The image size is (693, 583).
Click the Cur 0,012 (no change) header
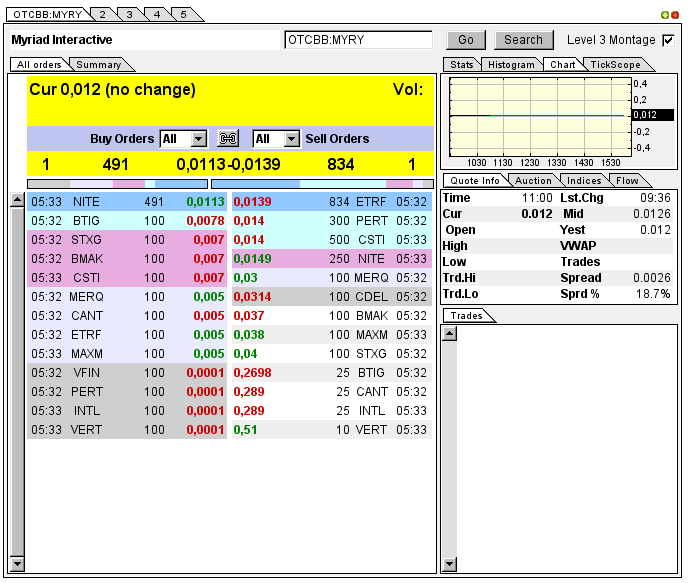point(112,90)
